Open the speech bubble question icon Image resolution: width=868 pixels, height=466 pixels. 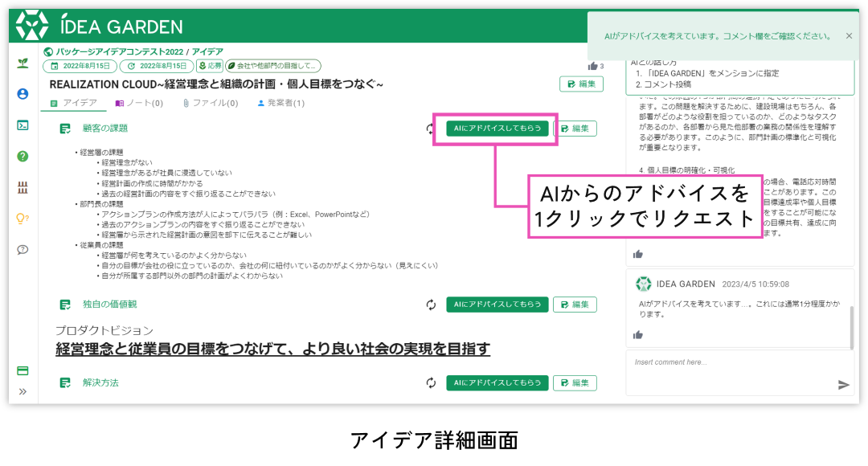pos(23,250)
